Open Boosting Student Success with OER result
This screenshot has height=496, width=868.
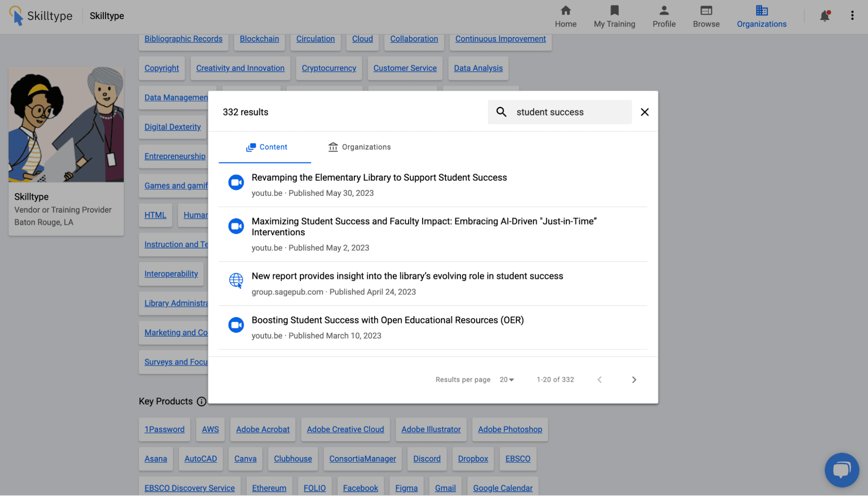tap(387, 320)
